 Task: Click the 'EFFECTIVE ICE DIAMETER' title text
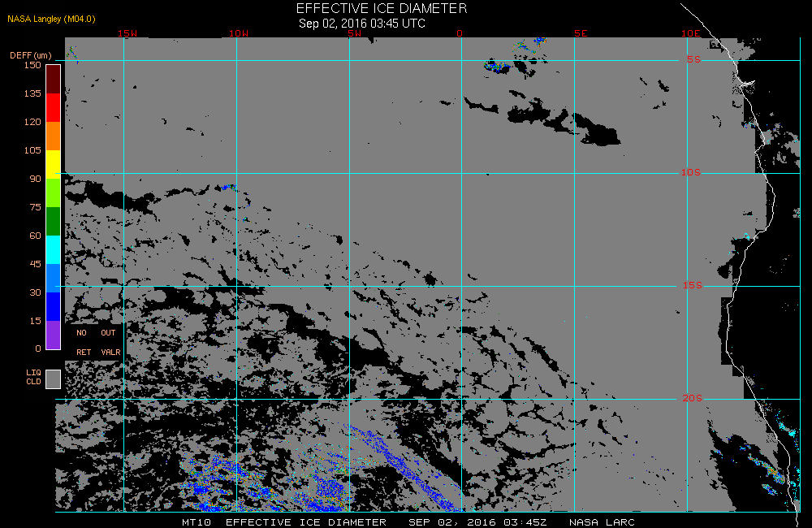tap(382, 9)
